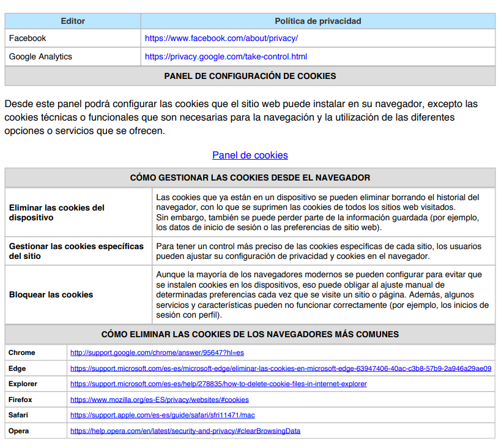
Task: Click the 'Facebook' editor name cell
Action: coord(28,38)
